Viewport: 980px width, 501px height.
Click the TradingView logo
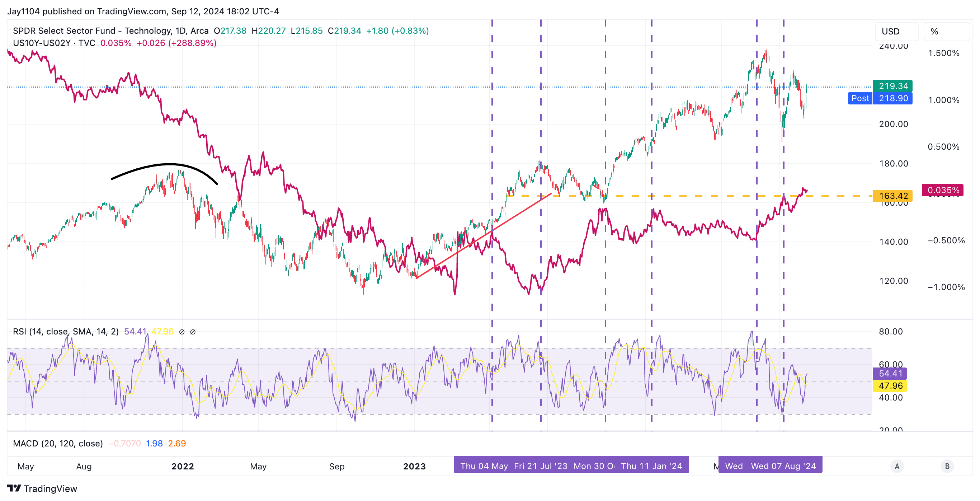[x=42, y=488]
